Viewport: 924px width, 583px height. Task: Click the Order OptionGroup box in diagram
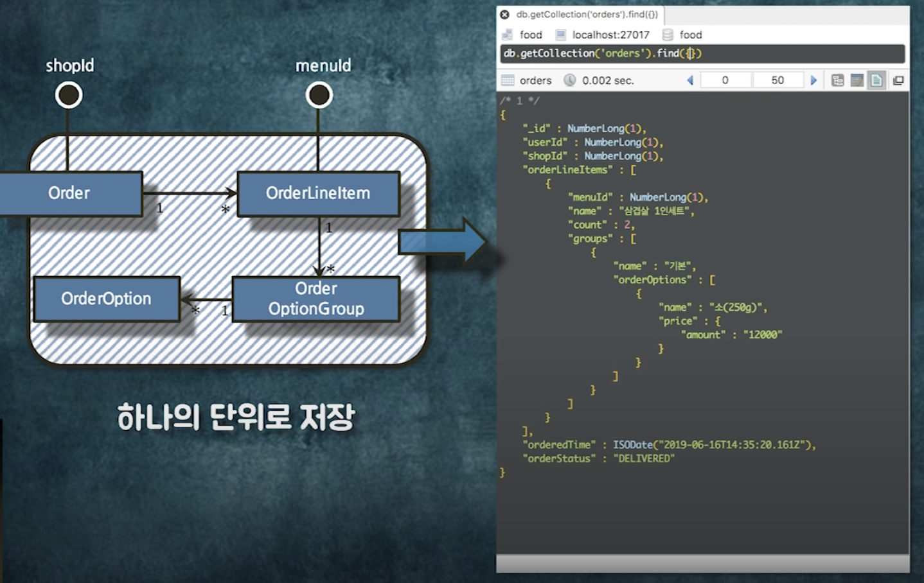pyautogui.click(x=316, y=299)
